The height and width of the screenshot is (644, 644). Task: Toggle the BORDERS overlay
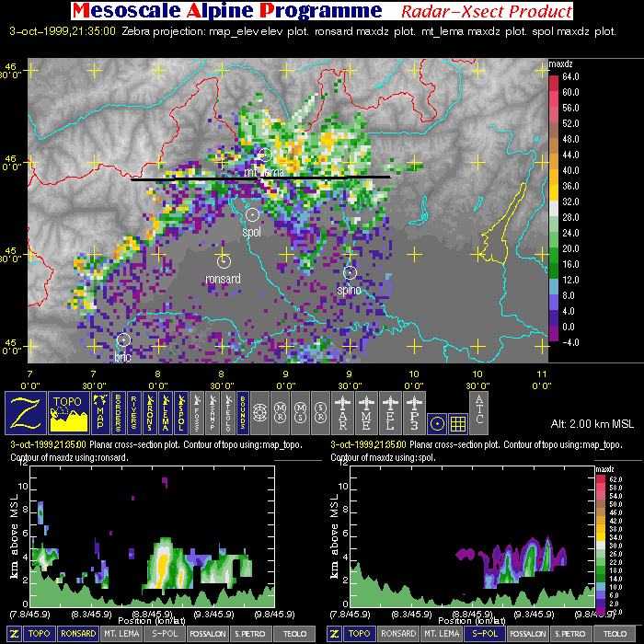121,411
